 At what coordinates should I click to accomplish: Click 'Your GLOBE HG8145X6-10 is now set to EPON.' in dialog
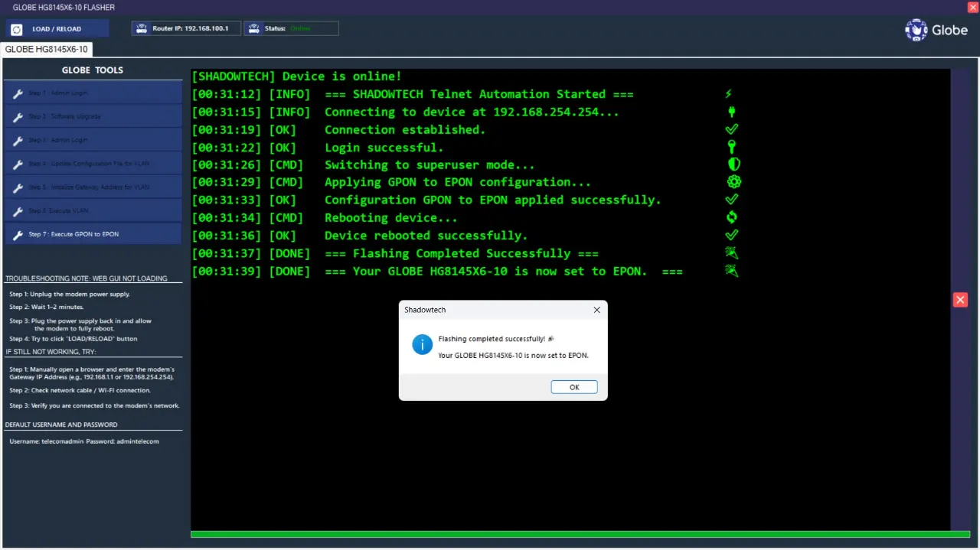[x=513, y=356]
